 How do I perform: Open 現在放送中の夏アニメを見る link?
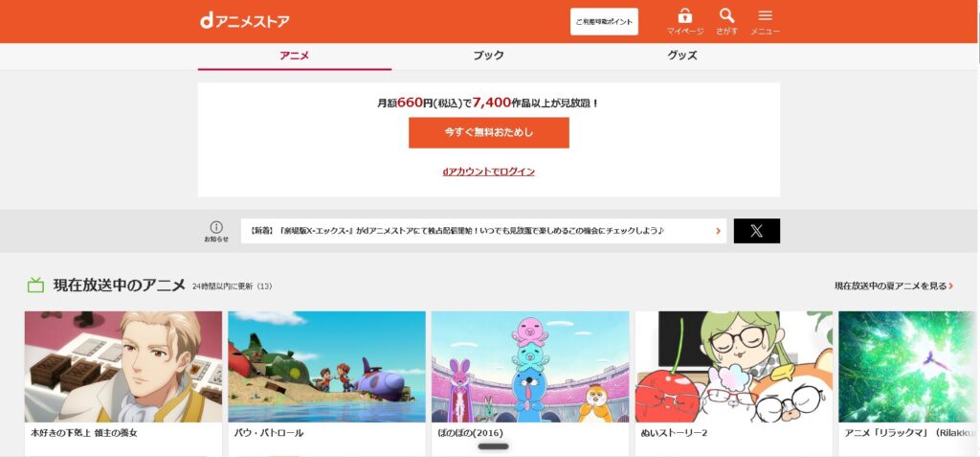coord(894,286)
